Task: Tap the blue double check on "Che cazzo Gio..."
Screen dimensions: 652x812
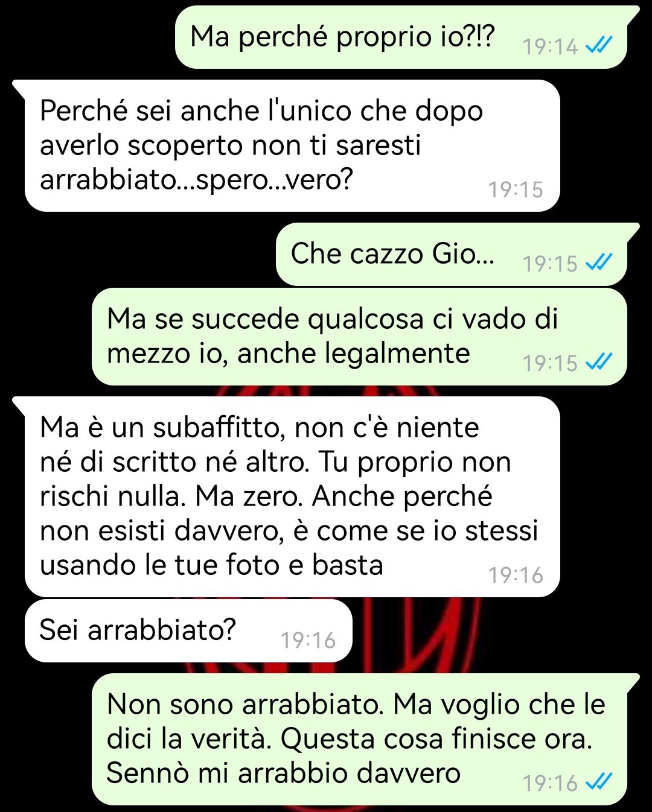Action: coord(599,262)
